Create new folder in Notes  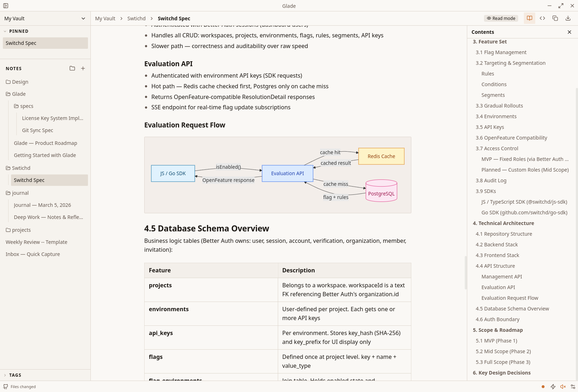(x=72, y=68)
